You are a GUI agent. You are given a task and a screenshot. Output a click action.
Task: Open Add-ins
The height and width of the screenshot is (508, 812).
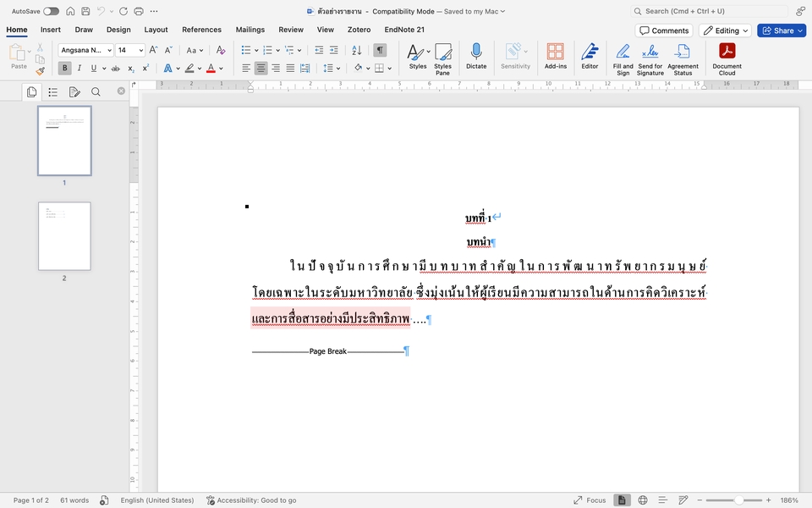(x=556, y=56)
